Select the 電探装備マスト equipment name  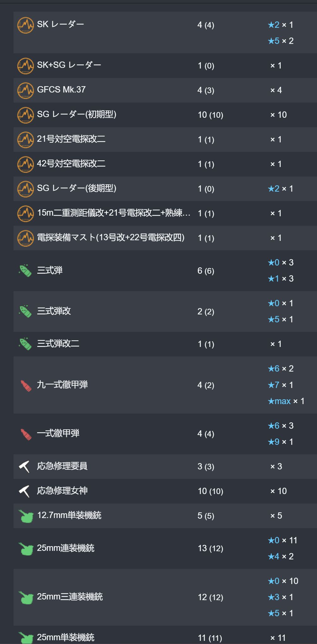pos(111,237)
